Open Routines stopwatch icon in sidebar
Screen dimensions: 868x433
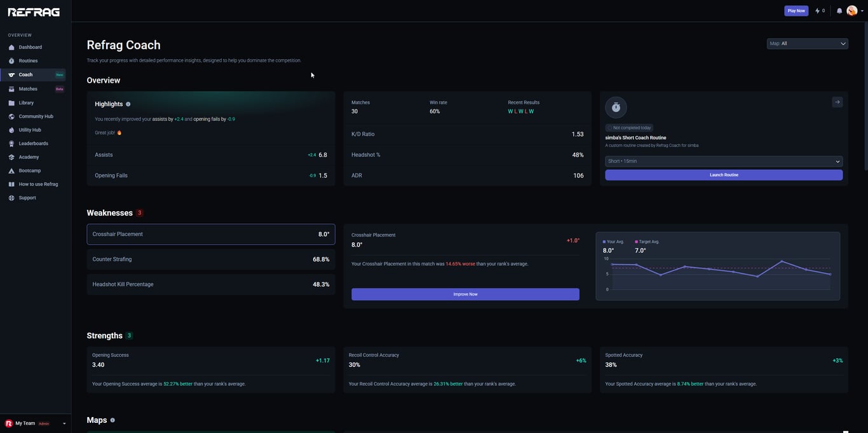[11, 61]
